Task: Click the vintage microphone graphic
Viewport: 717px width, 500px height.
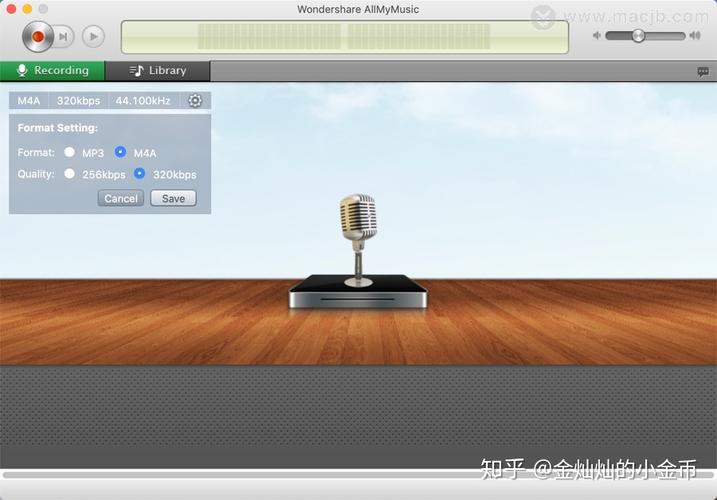Action: click(x=358, y=240)
